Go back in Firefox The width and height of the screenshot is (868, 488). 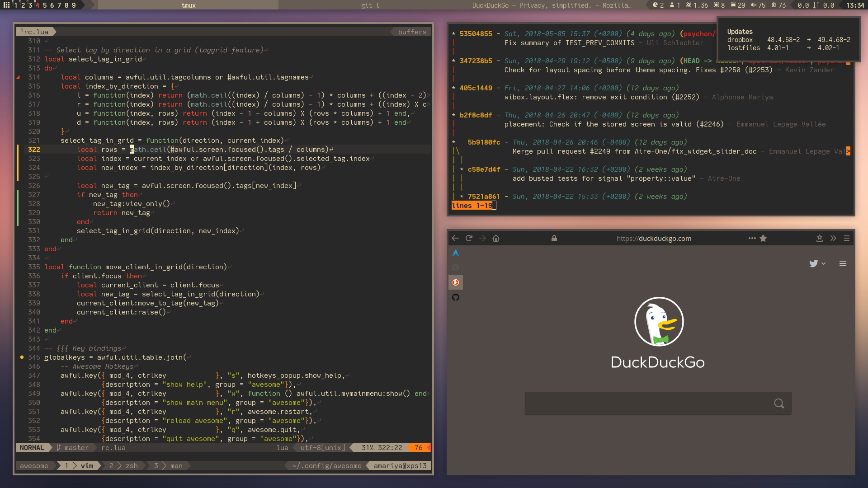pos(455,239)
